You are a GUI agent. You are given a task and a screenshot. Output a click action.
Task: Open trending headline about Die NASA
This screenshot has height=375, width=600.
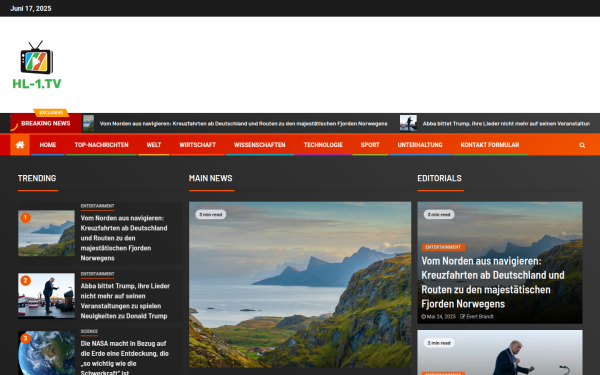click(124, 358)
